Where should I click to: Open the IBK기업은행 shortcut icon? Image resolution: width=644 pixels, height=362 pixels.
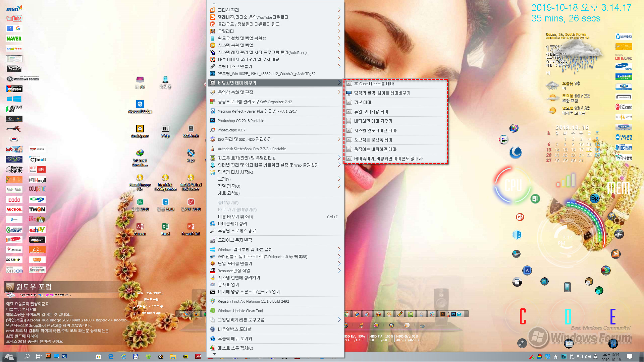point(624,147)
